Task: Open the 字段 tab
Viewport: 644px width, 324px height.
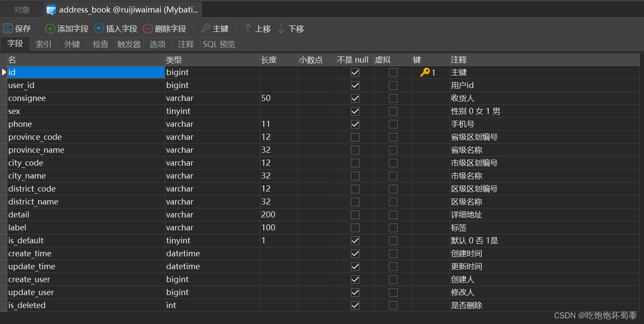Action: (15, 44)
